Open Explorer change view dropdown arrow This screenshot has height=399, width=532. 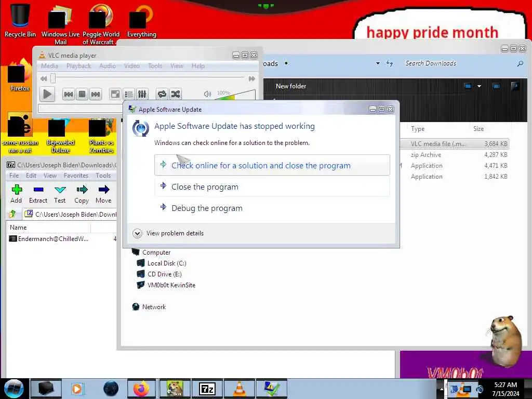point(479,86)
